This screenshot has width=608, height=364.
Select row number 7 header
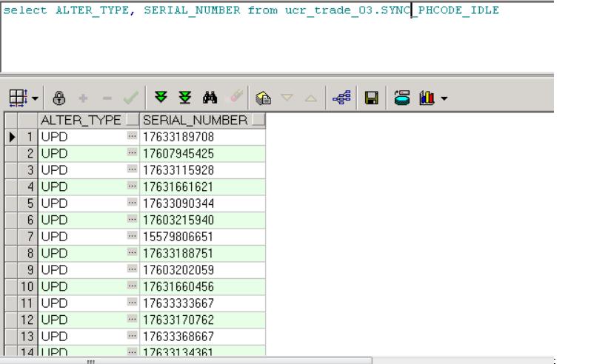click(27, 237)
